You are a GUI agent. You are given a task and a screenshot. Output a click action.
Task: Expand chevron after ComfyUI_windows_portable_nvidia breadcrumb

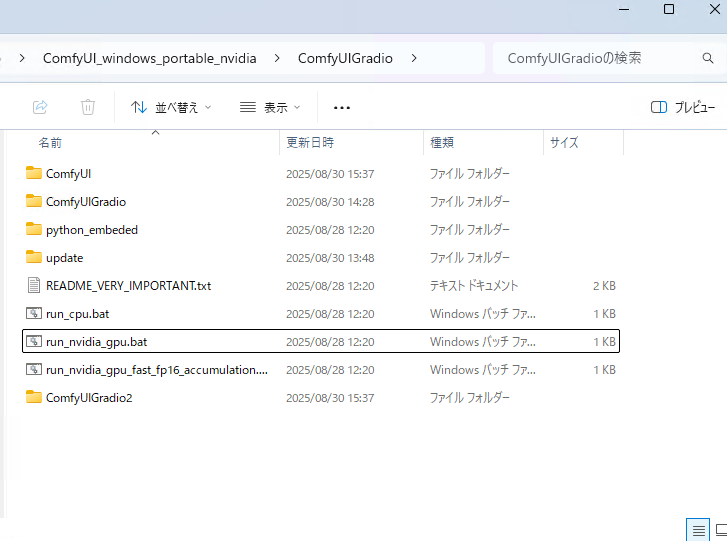click(277, 58)
